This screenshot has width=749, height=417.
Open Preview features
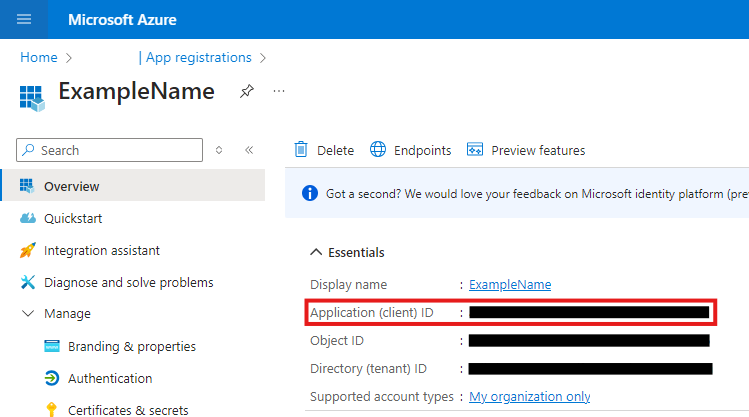(x=526, y=150)
